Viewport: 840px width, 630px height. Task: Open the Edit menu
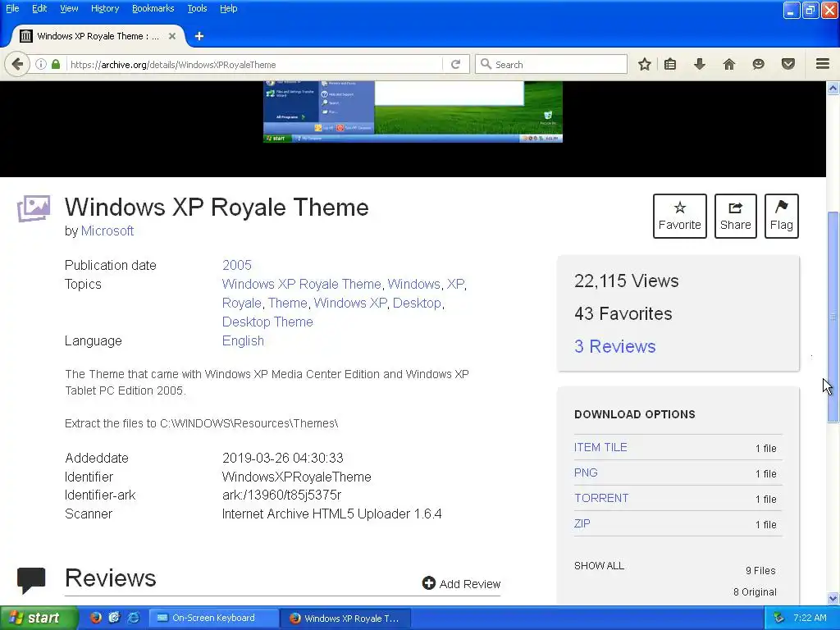39,8
